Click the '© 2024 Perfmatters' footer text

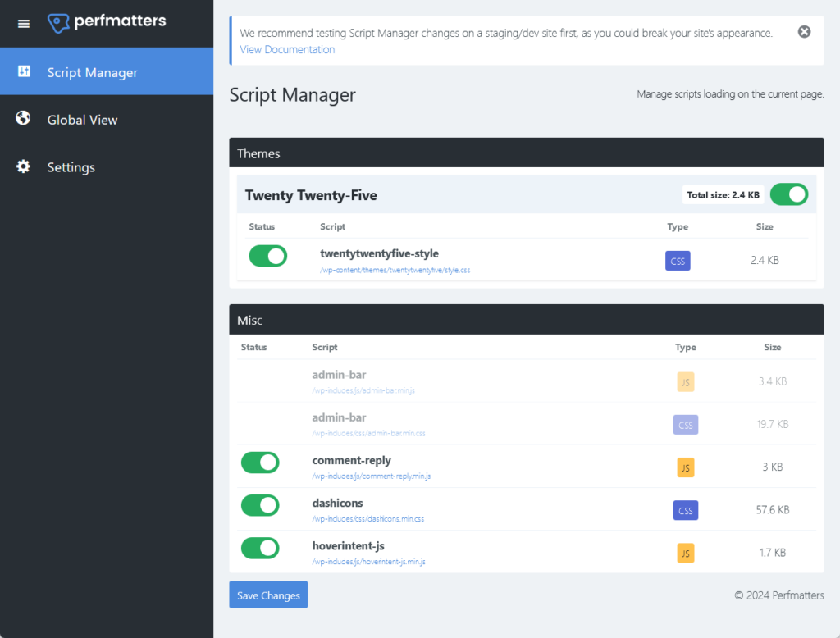point(779,595)
